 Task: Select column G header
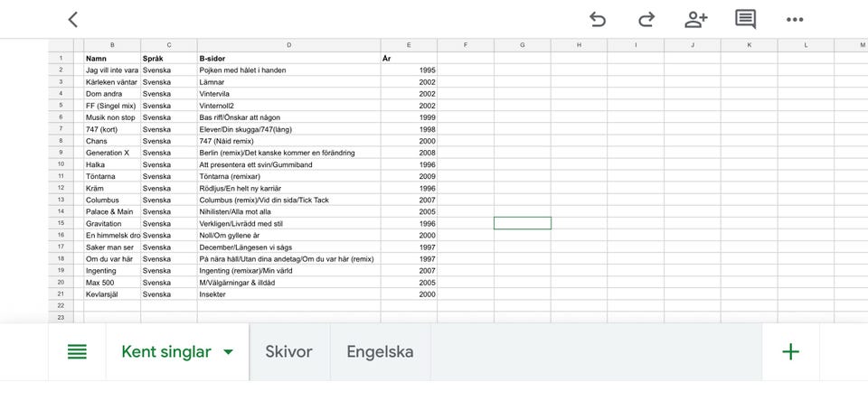coord(522,44)
